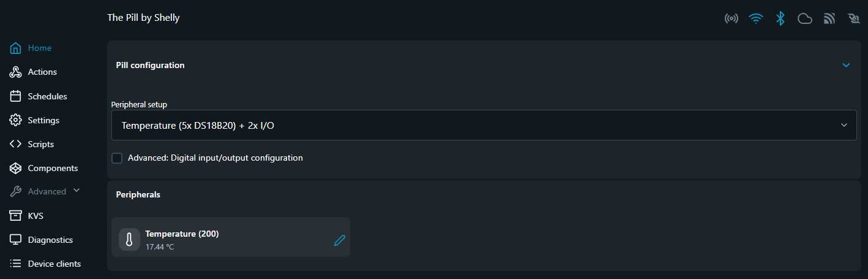The image size is (868, 279).
Task: Open the KVS sidebar item
Action: [36, 216]
